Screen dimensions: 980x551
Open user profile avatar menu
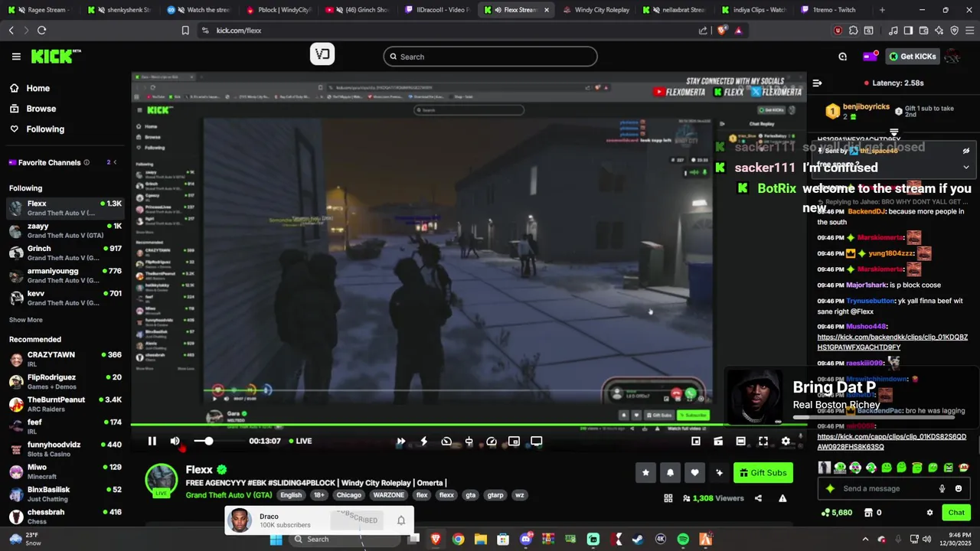tap(952, 57)
